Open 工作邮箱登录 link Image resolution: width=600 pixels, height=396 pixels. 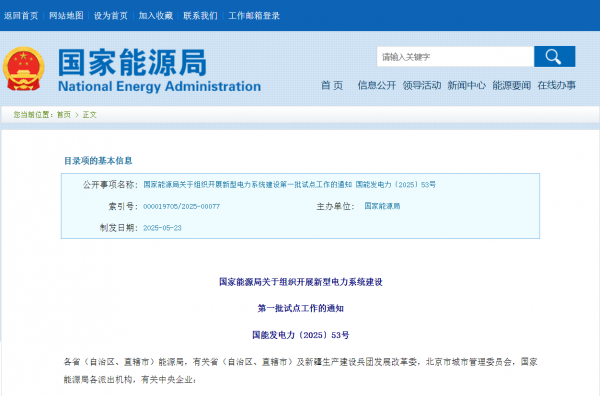click(x=254, y=16)
